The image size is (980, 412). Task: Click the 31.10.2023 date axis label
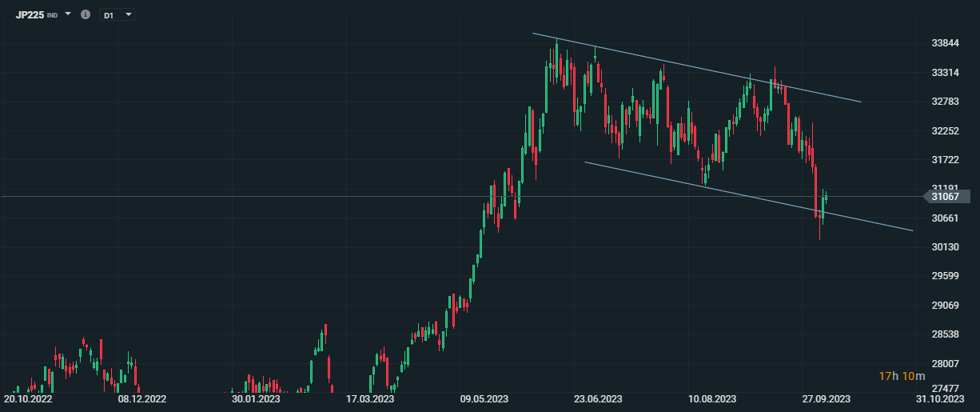(941, 398)
